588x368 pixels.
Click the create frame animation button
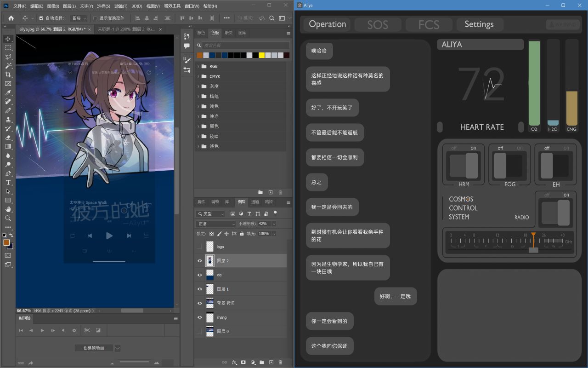[x=94, y=348]
